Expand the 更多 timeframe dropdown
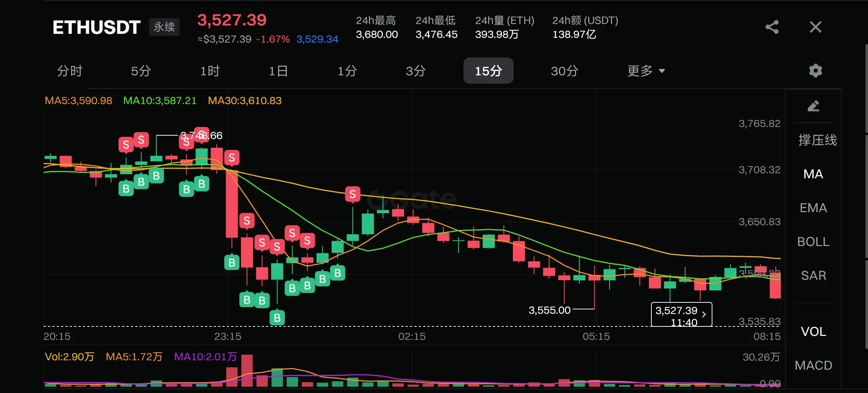Image resolution: width=868 pixels, height=393 pixels. coord(646,71)
